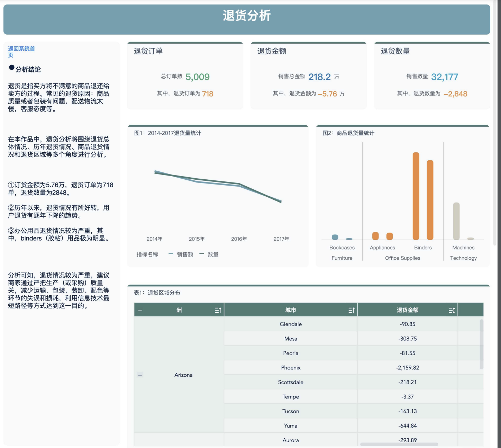Click the -90.85 amount cell
This screenshot has width=501, height=448.
click(x=408, y=324)
